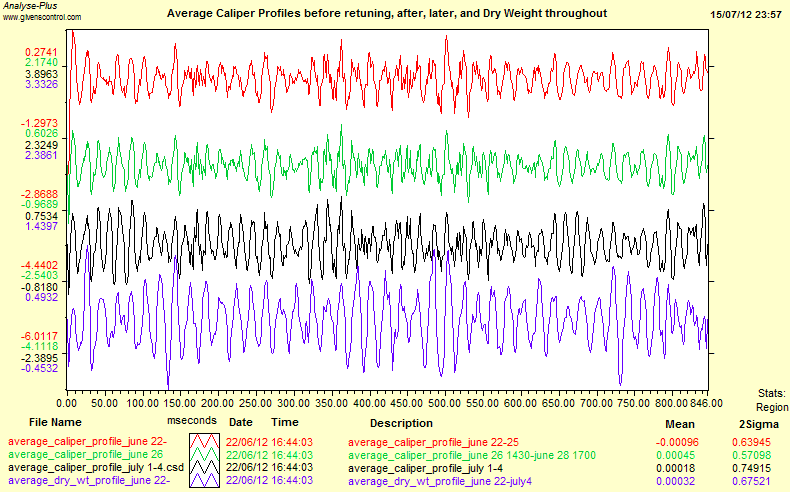Select file average_caliper_profile_june 22- in red
Image resolution: width=790 pixels, height=492 pixels.
click(88, 442)
